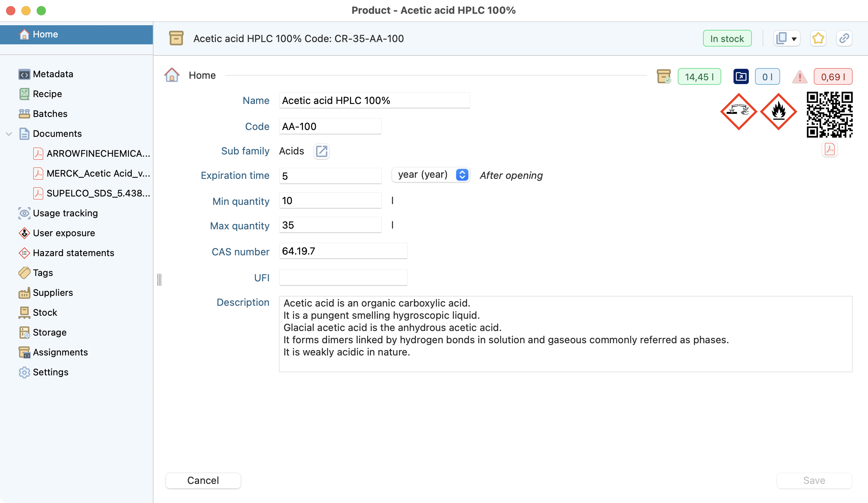Click the corrosive hazard pictogram
Viewport: 868px width, 503px height.
coord(738,112)
